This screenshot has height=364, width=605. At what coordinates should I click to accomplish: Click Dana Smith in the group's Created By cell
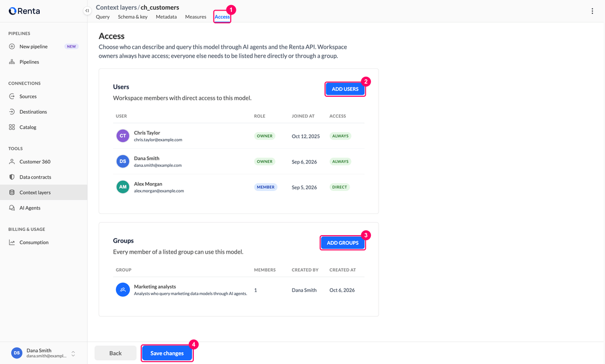pos(304,290)
